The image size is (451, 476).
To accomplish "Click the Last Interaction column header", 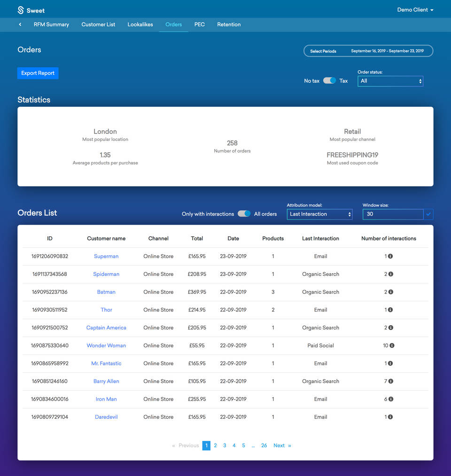I will (320, 239).
